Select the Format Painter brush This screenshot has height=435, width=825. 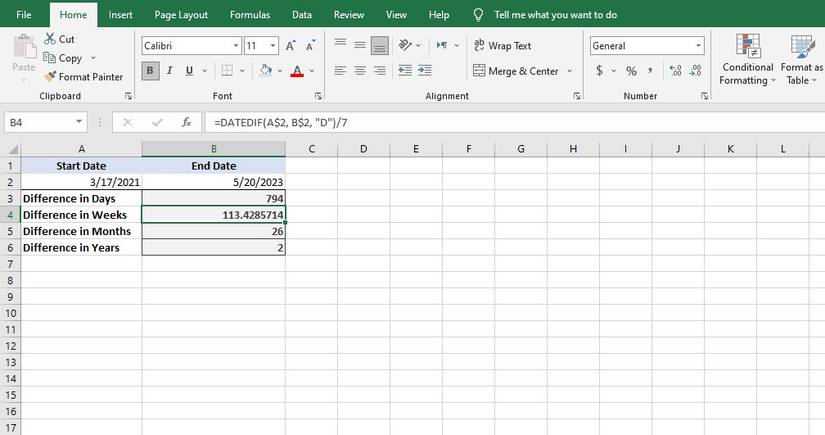49,77
